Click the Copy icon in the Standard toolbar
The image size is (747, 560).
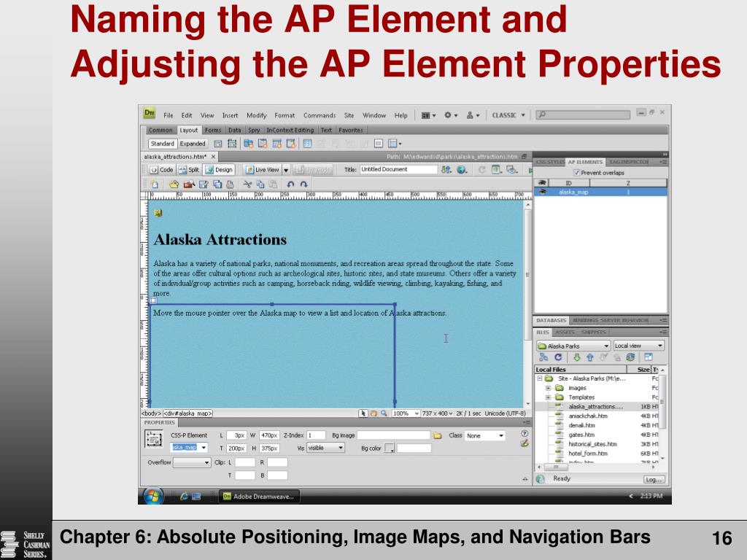[260, 184]
